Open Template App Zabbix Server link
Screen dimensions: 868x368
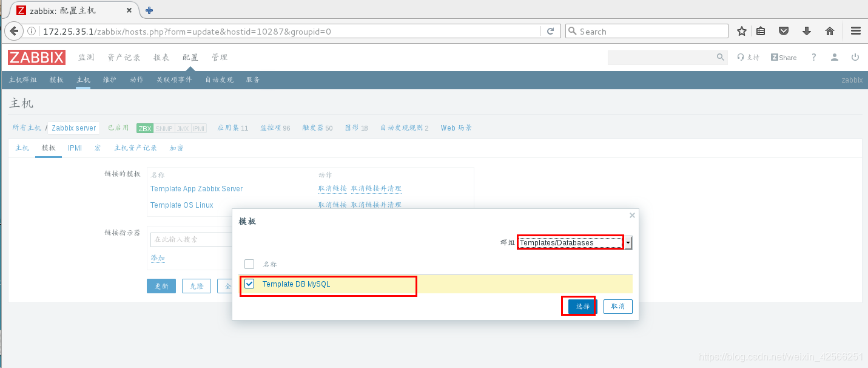[197, 189]
